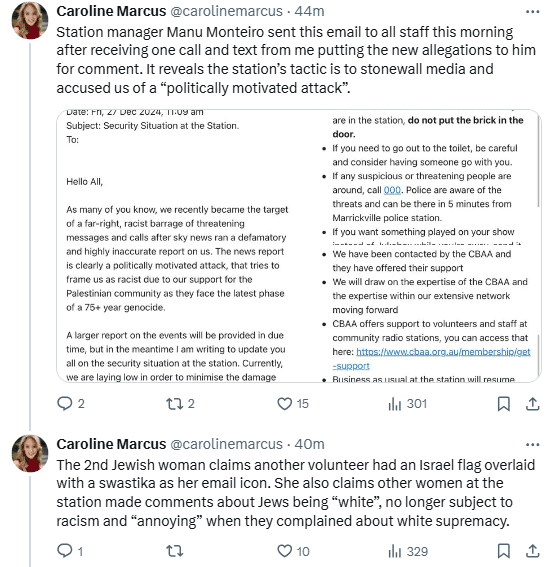Open more options menu on second tweet
551x567 pixels.
point(533,445)
